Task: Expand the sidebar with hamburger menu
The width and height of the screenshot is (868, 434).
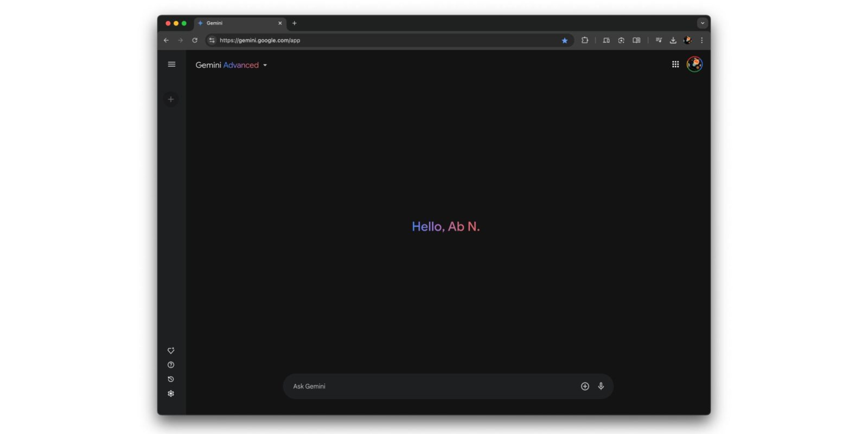Action: pos(171,65)
